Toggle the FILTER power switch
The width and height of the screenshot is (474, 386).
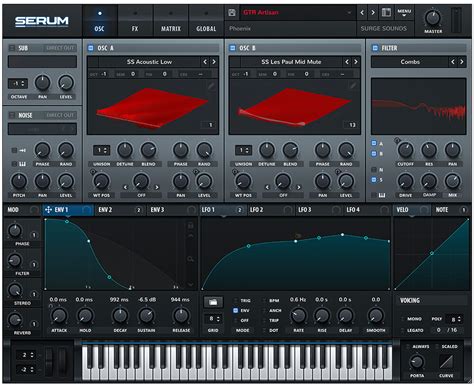[x=375, y=48]
